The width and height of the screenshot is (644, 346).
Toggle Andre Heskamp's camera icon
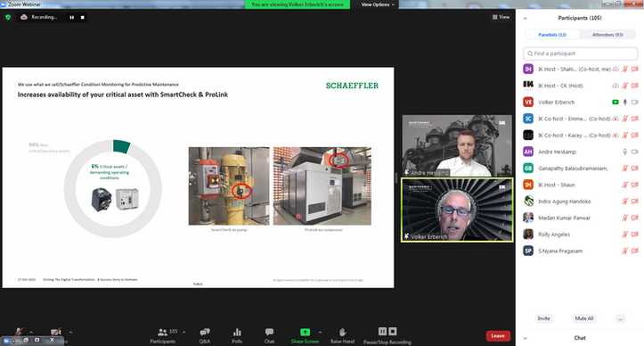[634, 152]
